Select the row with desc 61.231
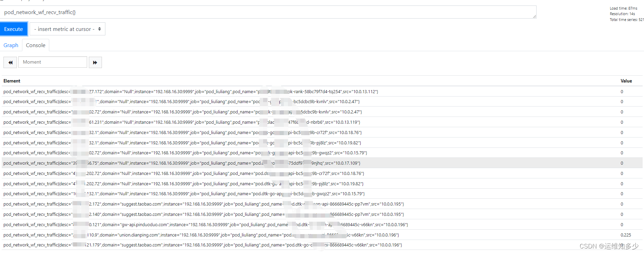Screen dimensions: 644x253 tap(322, 122)
